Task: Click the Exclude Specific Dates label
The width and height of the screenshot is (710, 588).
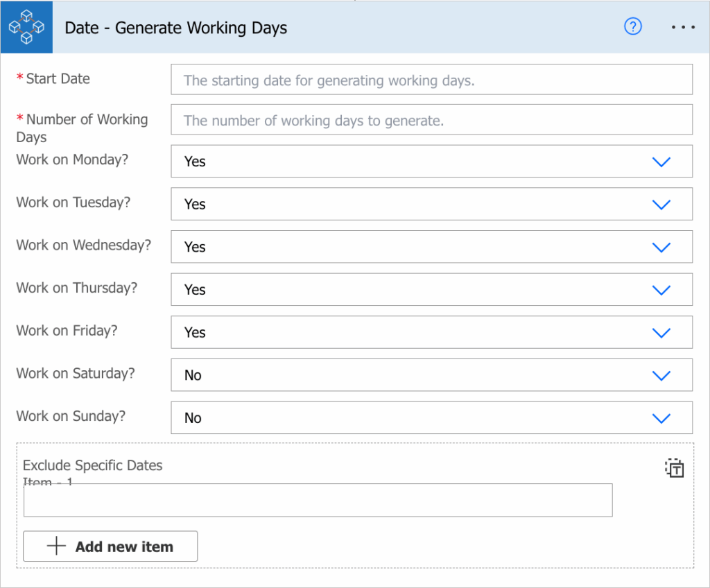Action: [x=92, y=465]
